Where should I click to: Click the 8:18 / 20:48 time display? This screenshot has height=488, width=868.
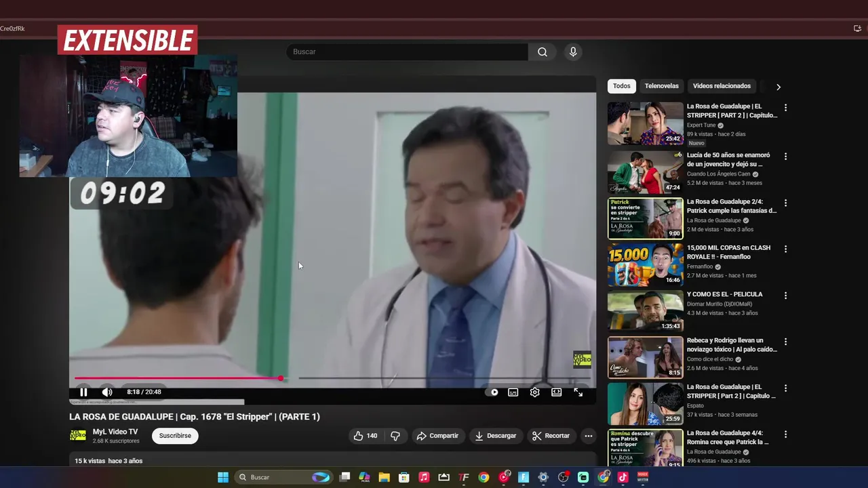[x=144, y=392]
